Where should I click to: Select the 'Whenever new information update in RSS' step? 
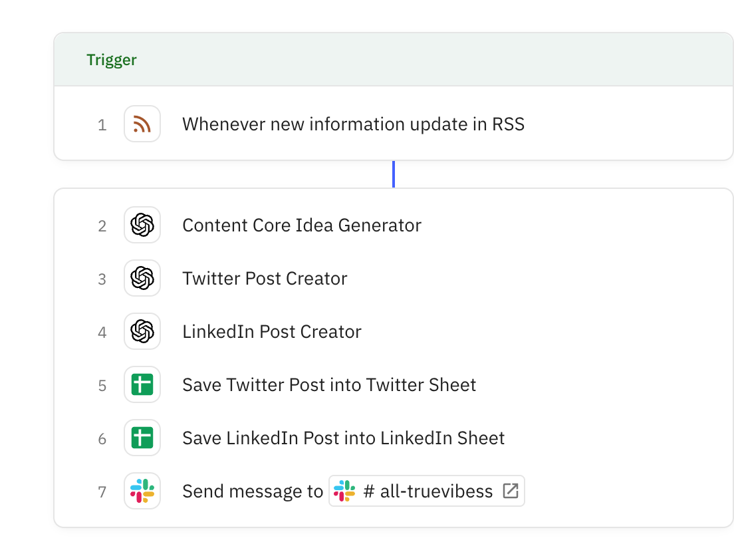[354, 124]
